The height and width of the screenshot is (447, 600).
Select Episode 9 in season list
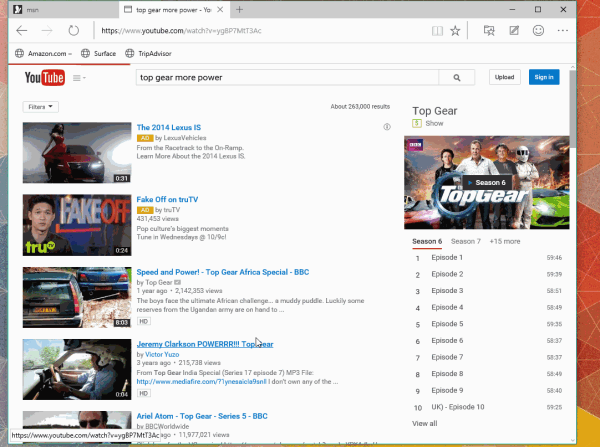tap(489, 390)
